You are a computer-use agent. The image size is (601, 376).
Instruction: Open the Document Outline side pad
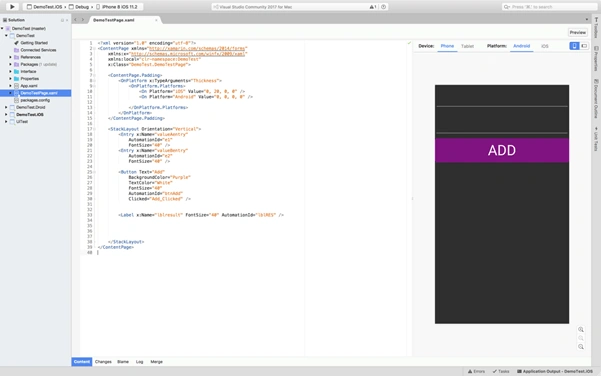pyautogui.click(x=596, y=99)
